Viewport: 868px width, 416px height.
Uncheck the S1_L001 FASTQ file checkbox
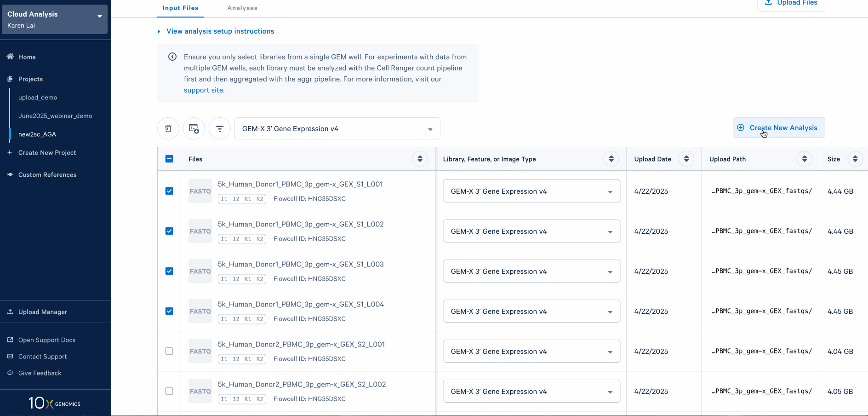169,191
